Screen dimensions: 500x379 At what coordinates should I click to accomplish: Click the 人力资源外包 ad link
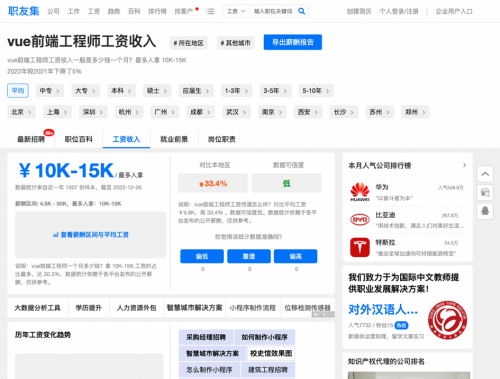[137, 308]
